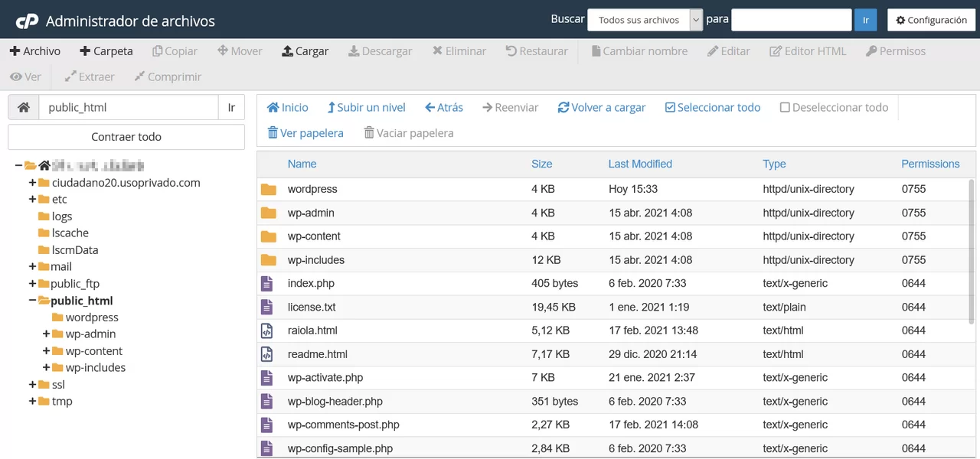Expand the public_ftp tree folder
This screenshot has width=980, height=459.
(32, 284)
